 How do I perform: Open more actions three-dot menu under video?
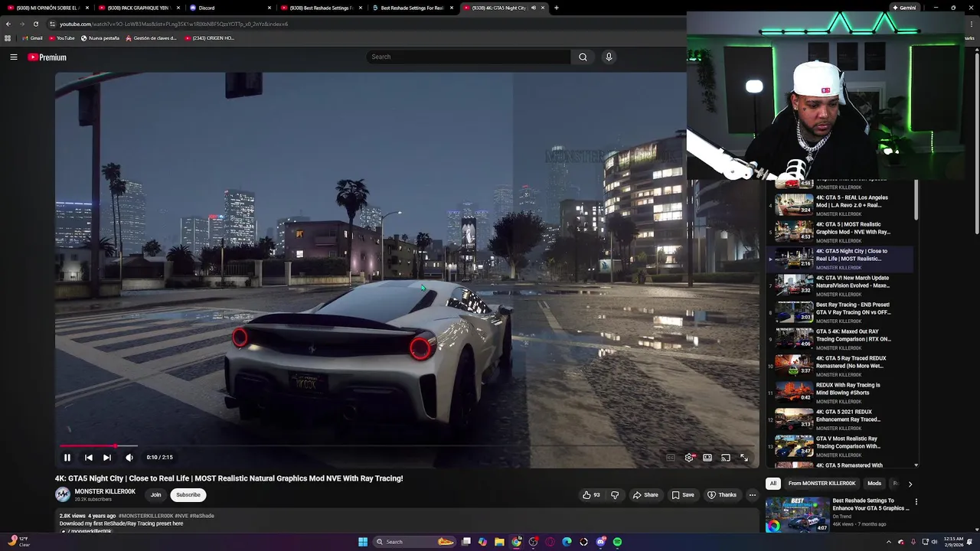click(x=752, y=495)
